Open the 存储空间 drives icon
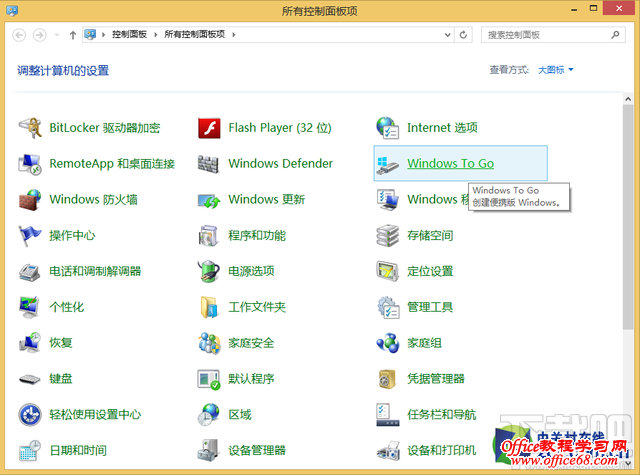The image size is (640, 475). (387, 235)
